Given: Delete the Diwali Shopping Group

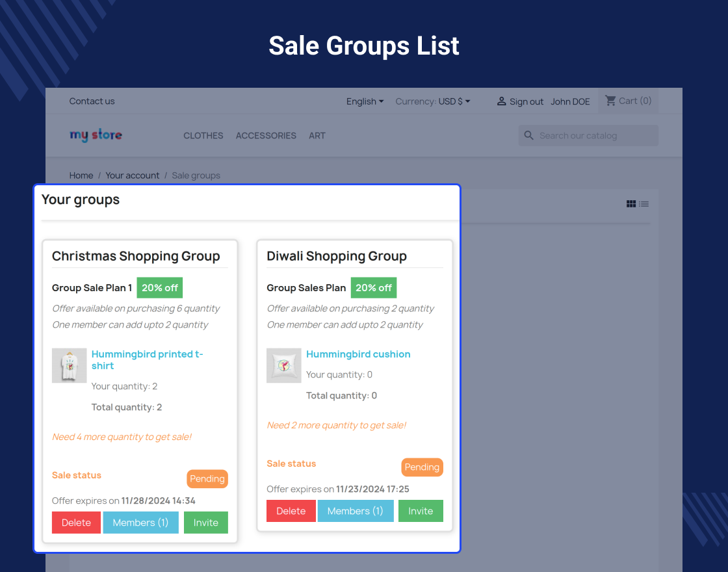Looking at the screenshot, I should coord(291,511).
